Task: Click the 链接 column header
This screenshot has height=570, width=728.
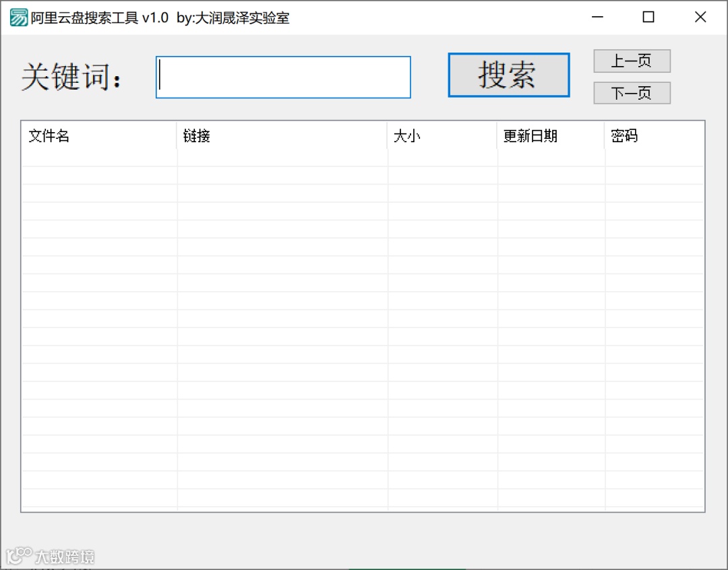Action: (282, 135)
